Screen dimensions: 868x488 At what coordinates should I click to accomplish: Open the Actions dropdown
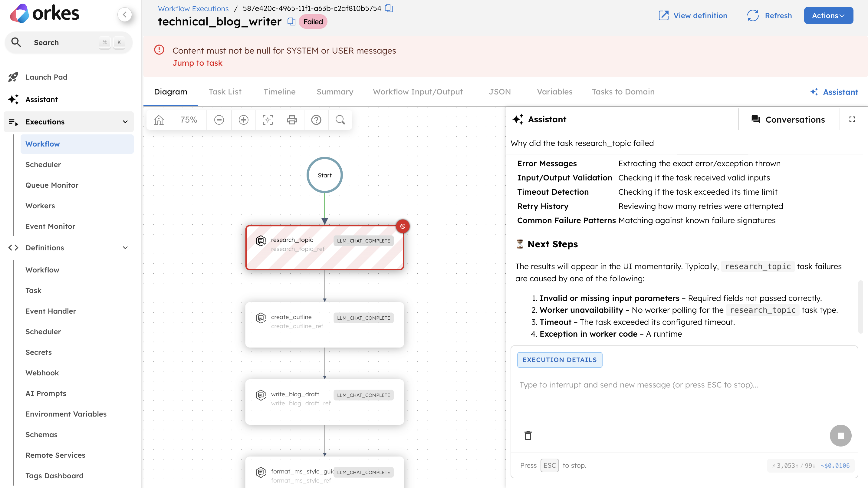[828, 15]
